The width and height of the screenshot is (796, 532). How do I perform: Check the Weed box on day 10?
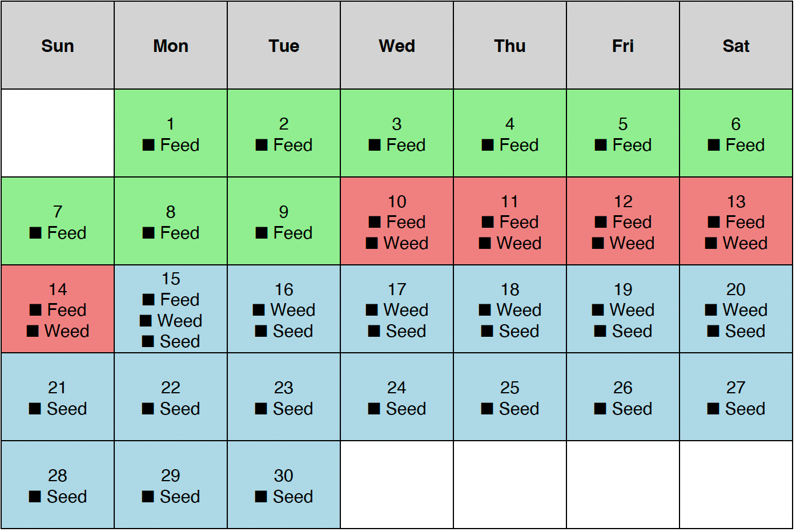pyautogui.click(x=372, y=243)
